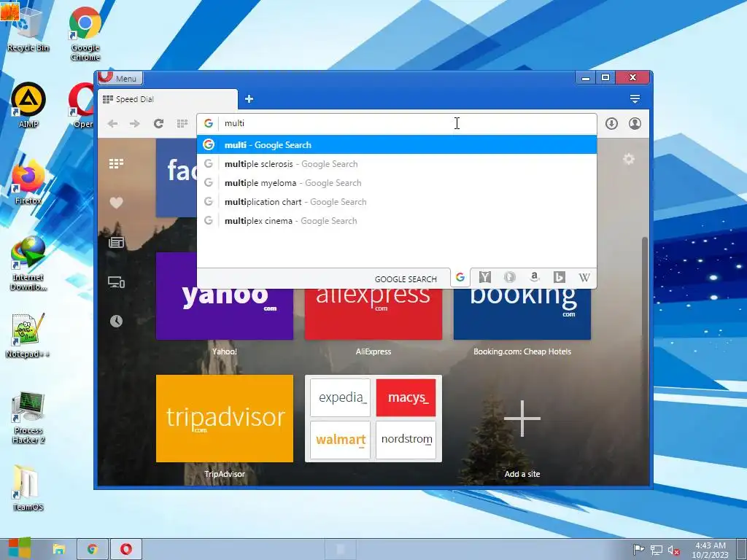Screen dimensions: 747x560
Task: Select Notepad++ desktop shortcut
Action: click(x=28, y=335)
